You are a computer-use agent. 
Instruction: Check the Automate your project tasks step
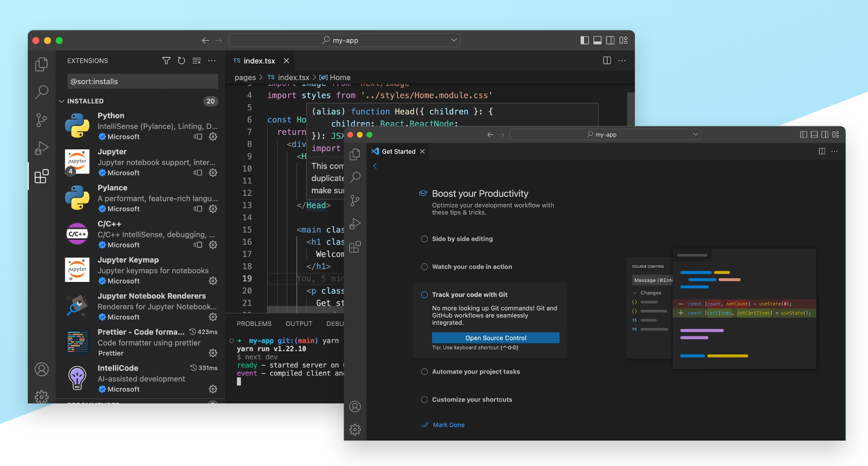pyautogui.click(x=424, y=371)
